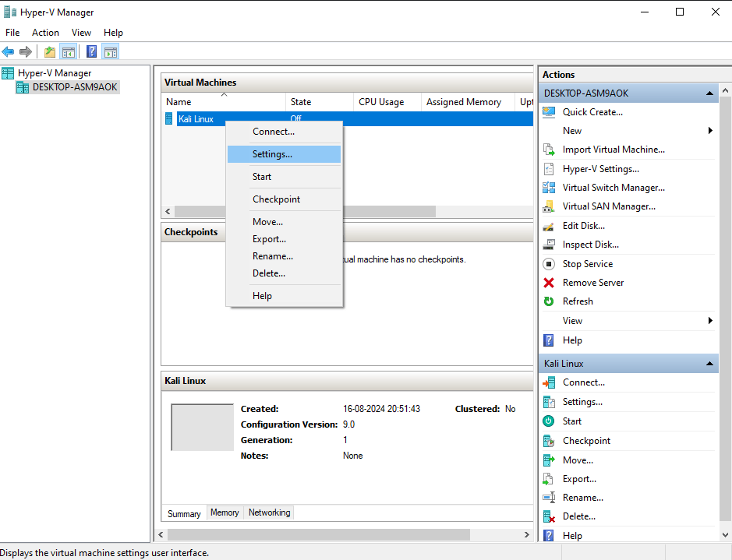This screenshot has width=732, height=560.
Task: Click the Start power icon under Kali Linux
Action: 549,421
